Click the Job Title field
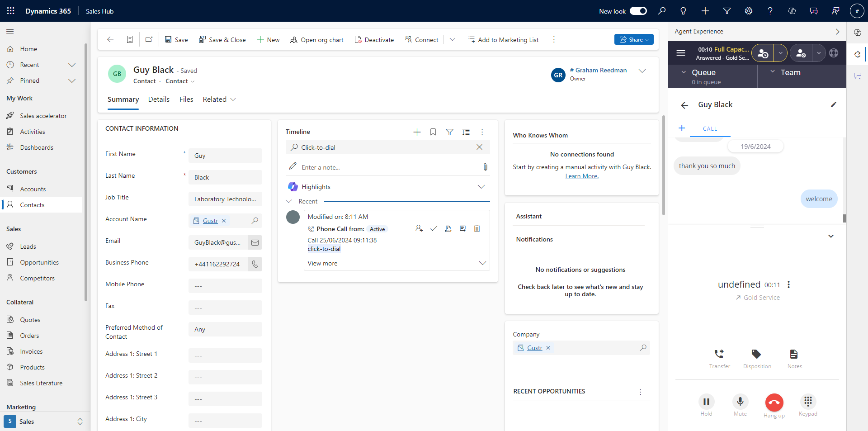 (x=225, y=199)
